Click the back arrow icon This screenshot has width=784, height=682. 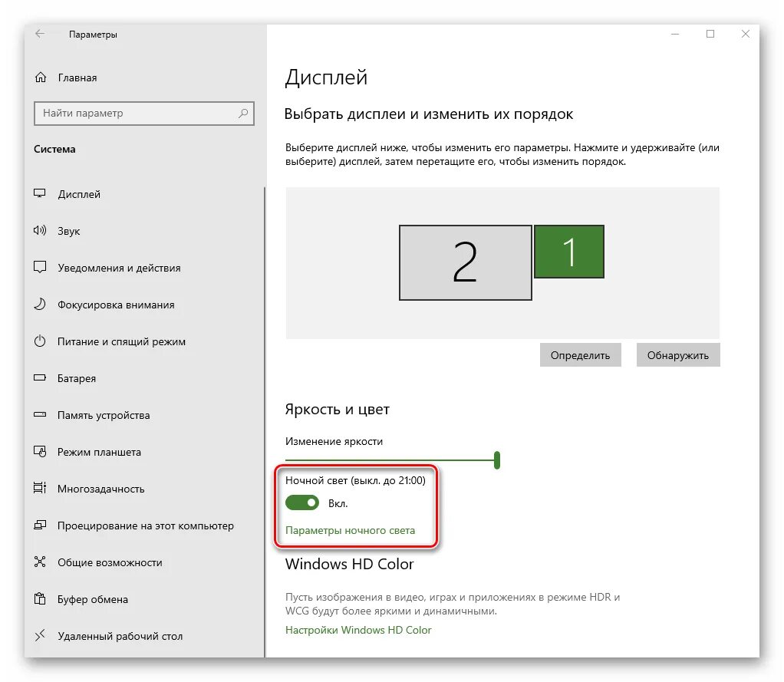(x=40, y=34)
